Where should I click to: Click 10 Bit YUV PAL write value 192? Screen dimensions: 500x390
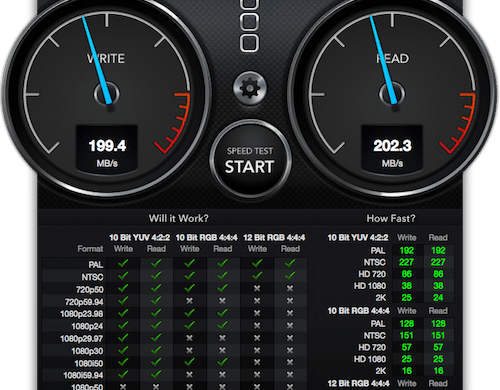(x=407, y=250)
